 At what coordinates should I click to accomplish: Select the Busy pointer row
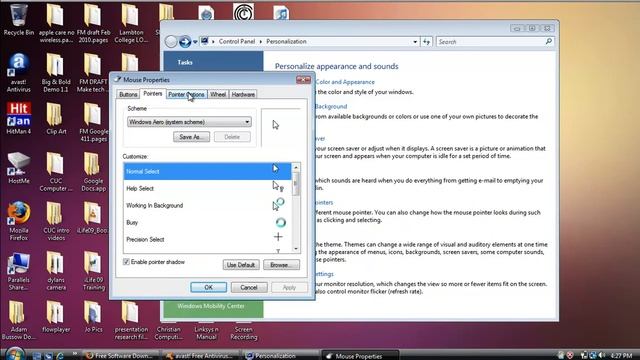tap(207, 222)
